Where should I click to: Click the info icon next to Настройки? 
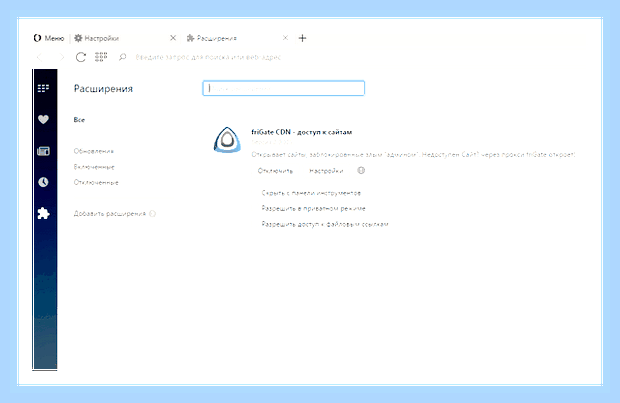361,170
